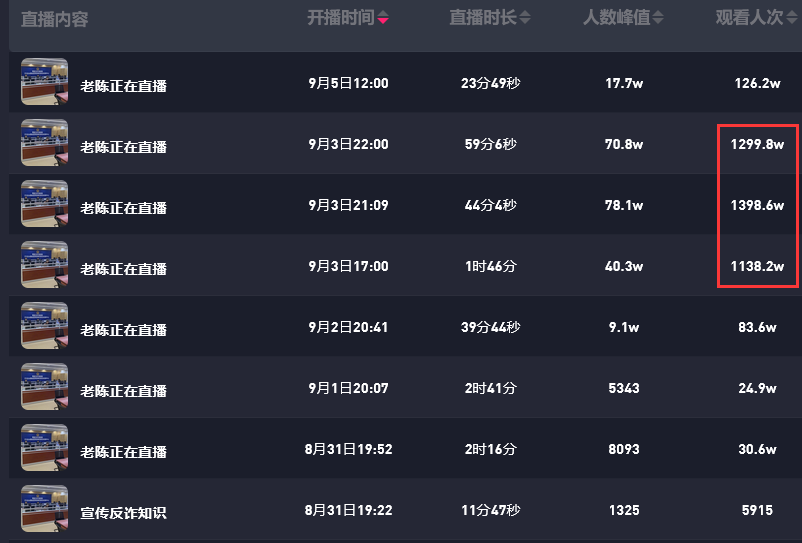Viewport: 802px width, 543px height.
Task: Click the view count 1138.2w
Action: (758, 266)
